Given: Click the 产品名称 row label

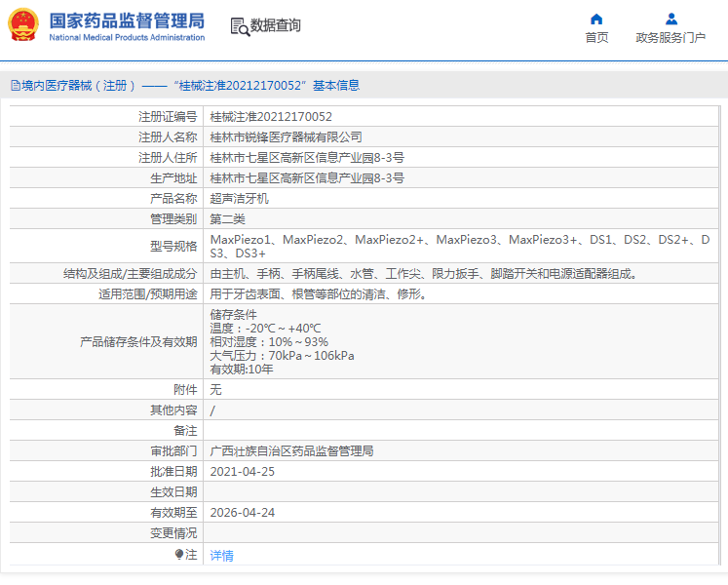Looking at the screenshot, I should point(173,198).
